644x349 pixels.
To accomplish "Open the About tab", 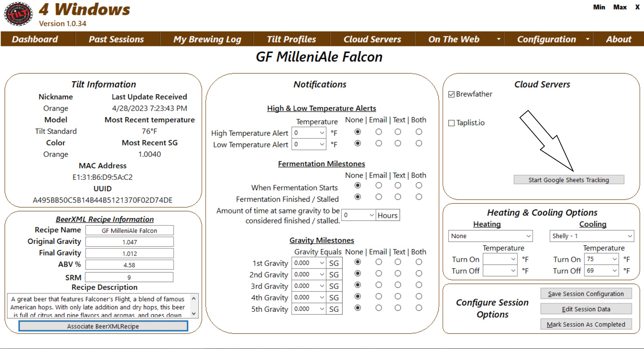I will (x=618, y=39).
